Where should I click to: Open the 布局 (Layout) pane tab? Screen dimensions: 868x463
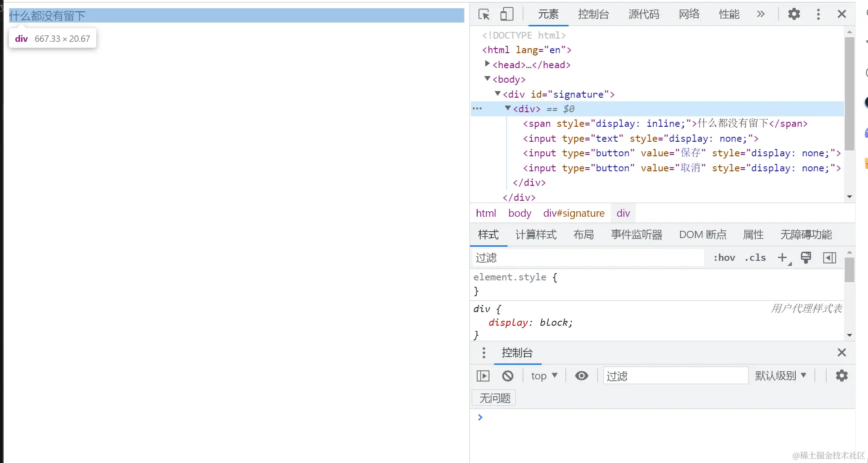(584, 235)
